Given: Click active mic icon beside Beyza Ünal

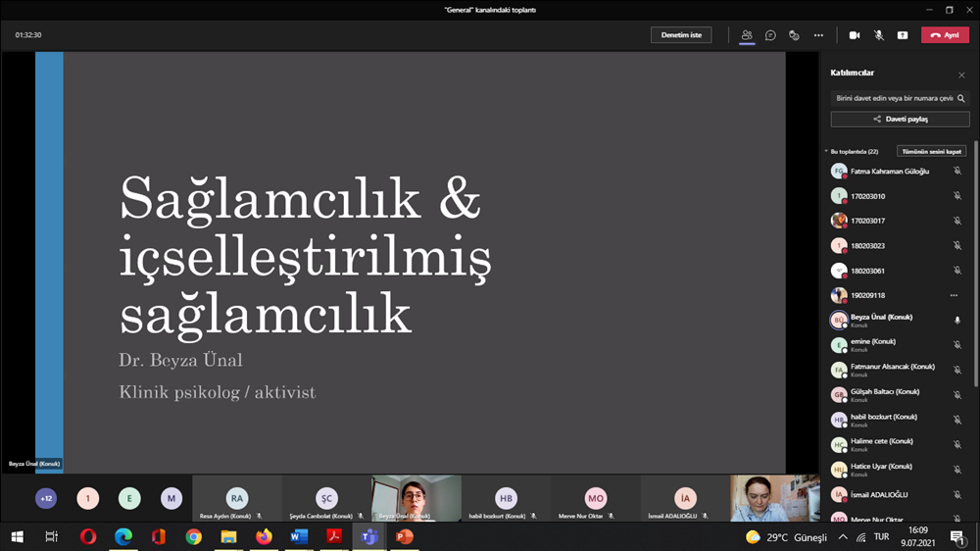Looking at the screenshot, I should (x=956, y=321).
